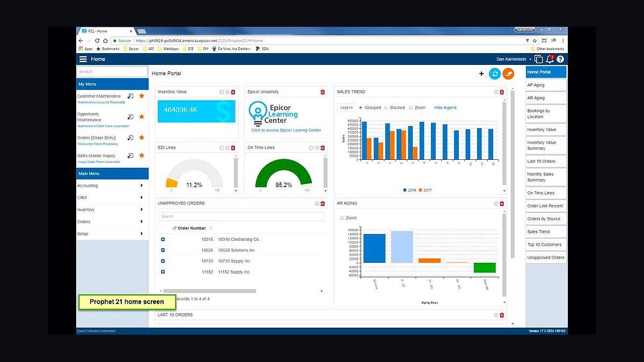Delete the Unapproved Orders portlet via trash icon

tap(323, 203)
